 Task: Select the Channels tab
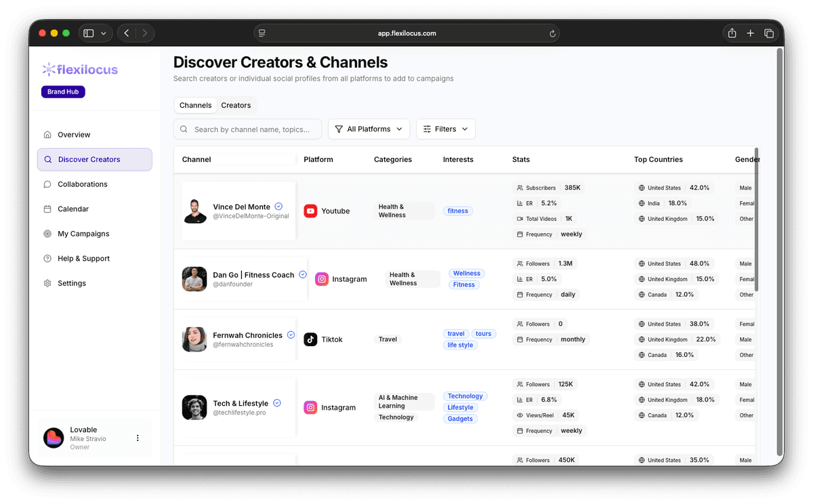pyautogui.click(x=195, y=105)
